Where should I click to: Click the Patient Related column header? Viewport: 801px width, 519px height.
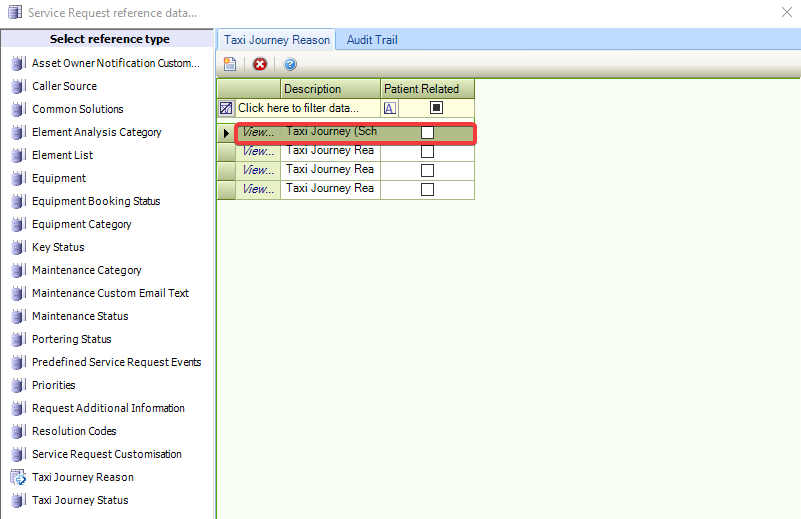click(426, 89)
